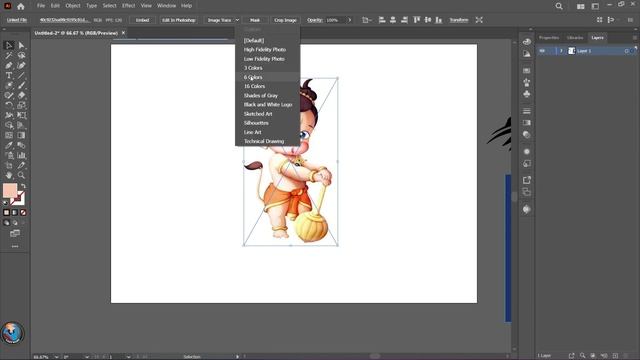Open the Color panel icon
This screenshot has height=360, width=640.
point(527,42)
